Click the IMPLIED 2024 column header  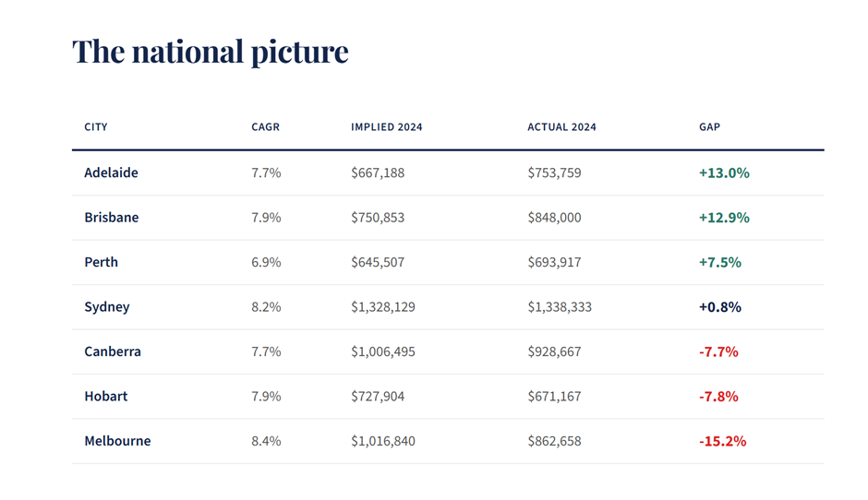pos(386,127)
